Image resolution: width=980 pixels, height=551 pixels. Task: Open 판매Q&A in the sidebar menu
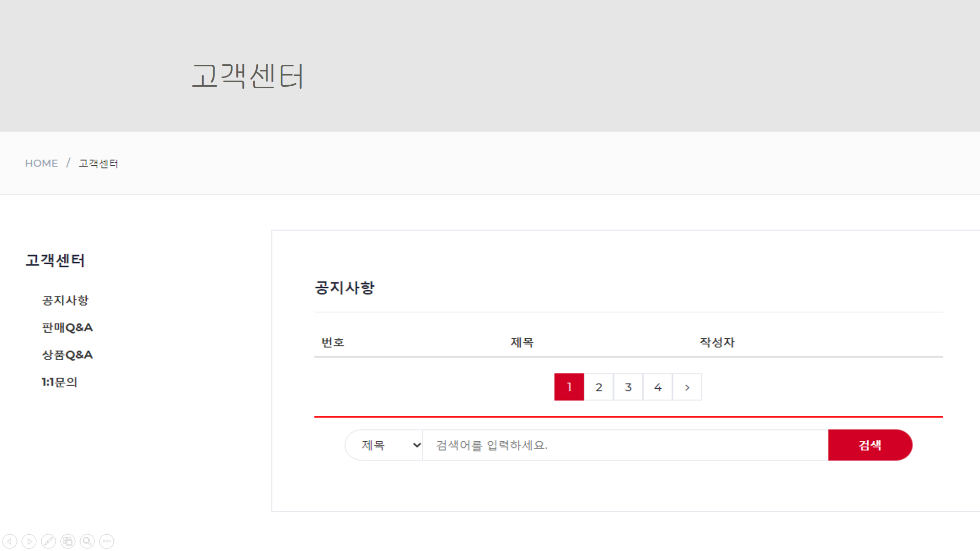(x=67, y=328)
